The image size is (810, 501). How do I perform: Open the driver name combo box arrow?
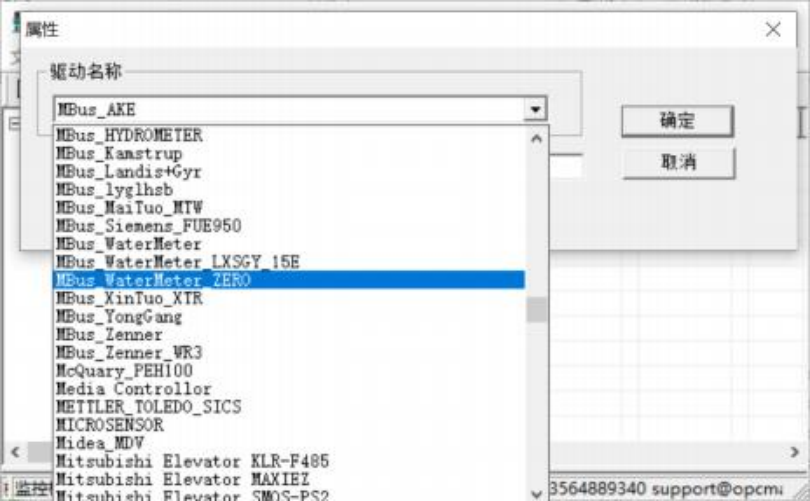535,109
